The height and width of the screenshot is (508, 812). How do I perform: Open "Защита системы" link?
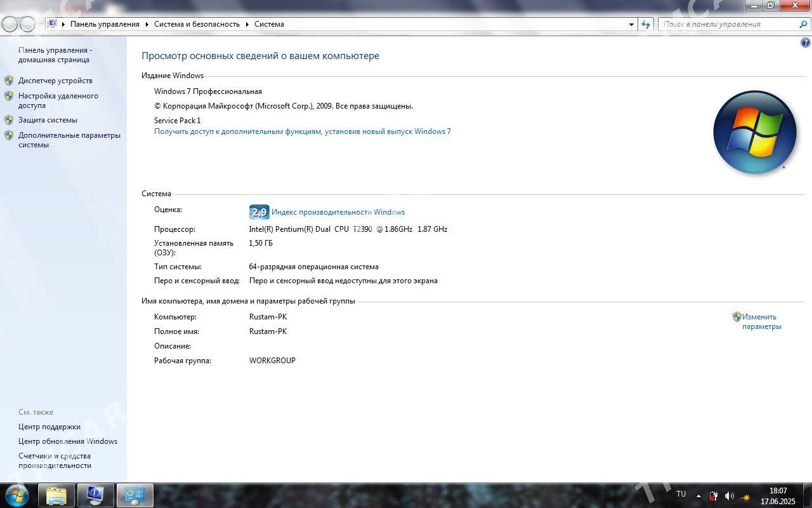point(48,119)
